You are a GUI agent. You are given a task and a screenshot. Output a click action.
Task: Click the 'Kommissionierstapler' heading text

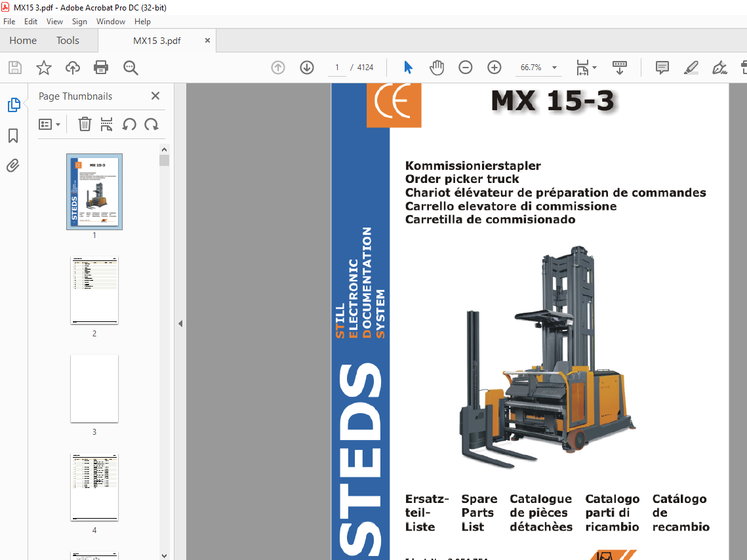pos(473,166)
